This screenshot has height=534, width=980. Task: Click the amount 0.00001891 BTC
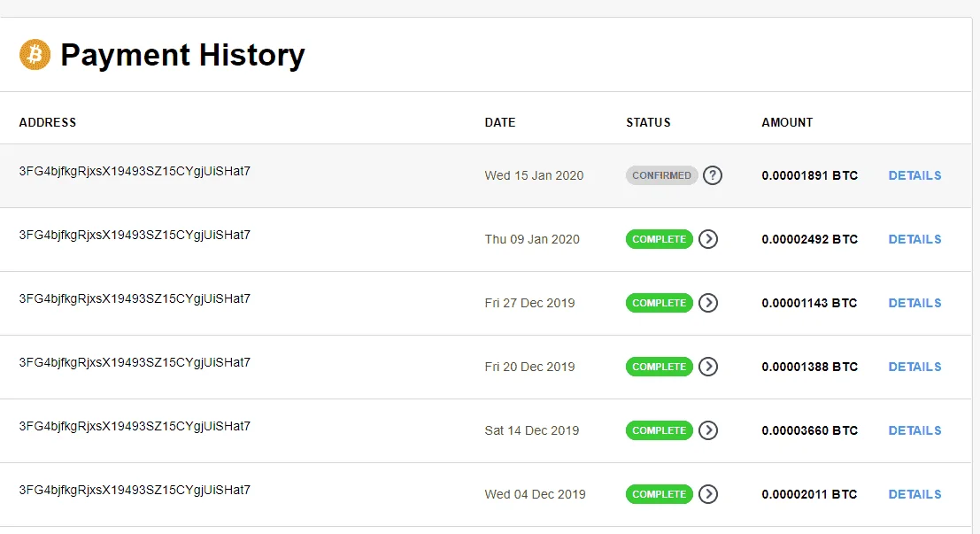coord(809,175)
